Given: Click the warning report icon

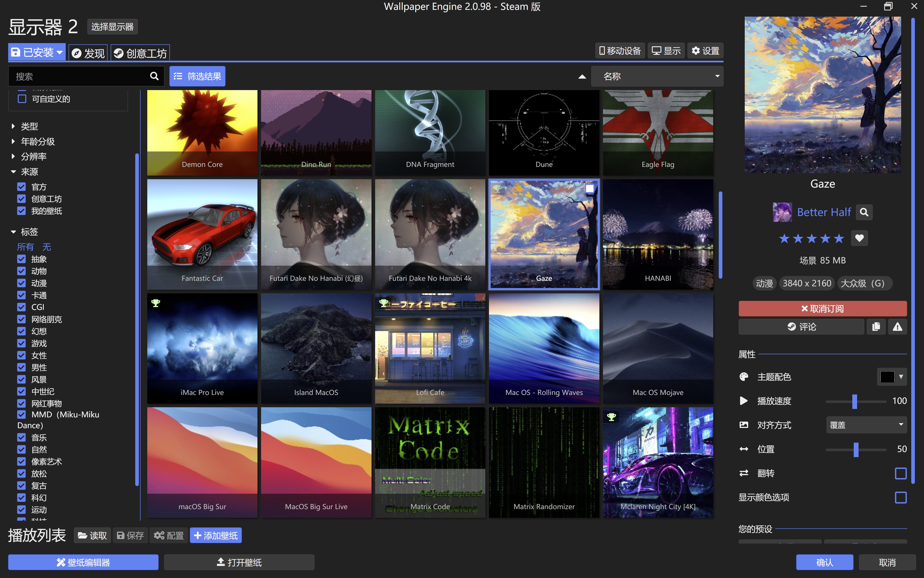Looking at the screenshot, I should [897, 327].
